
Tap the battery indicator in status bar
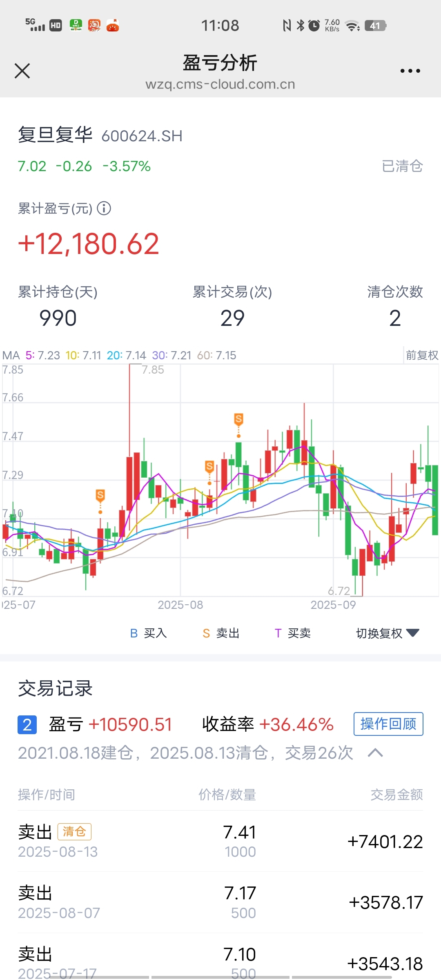tap(375, 26)
